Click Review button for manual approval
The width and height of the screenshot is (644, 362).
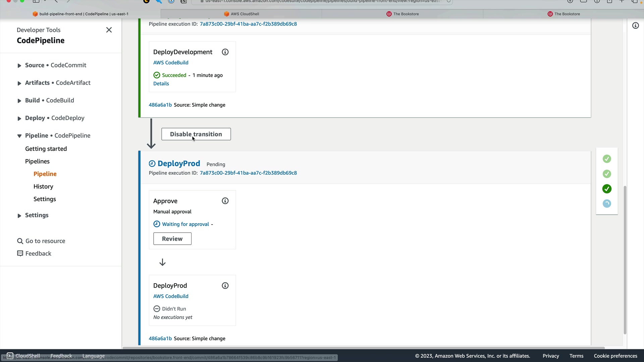tap(172, 239)
